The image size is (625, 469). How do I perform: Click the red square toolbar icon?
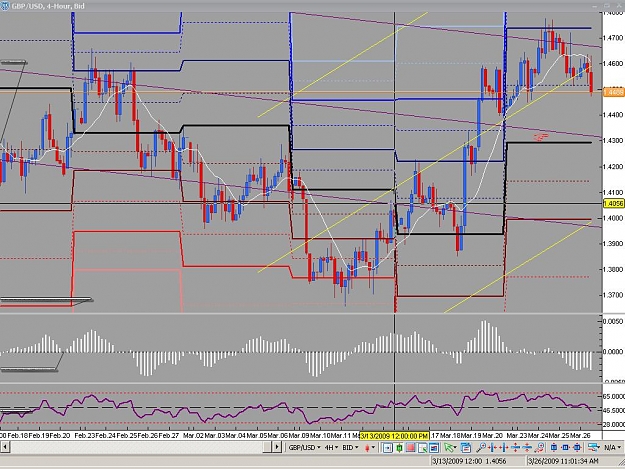click(x=411, y=447)
